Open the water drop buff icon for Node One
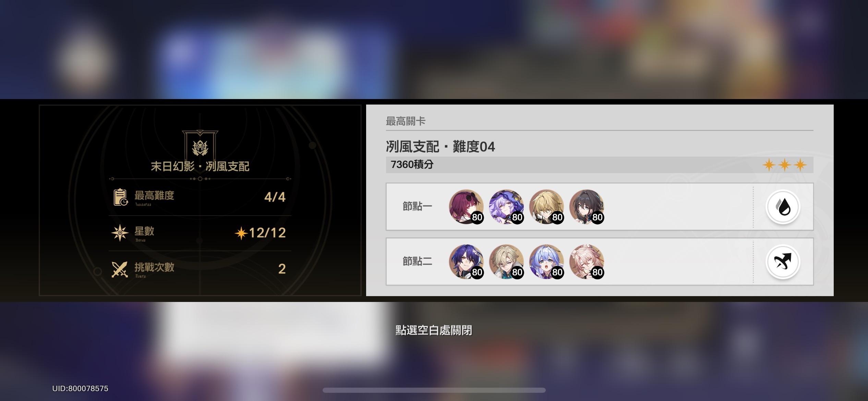Viewport: 868px width, 401px height. [x=783, y=207]
